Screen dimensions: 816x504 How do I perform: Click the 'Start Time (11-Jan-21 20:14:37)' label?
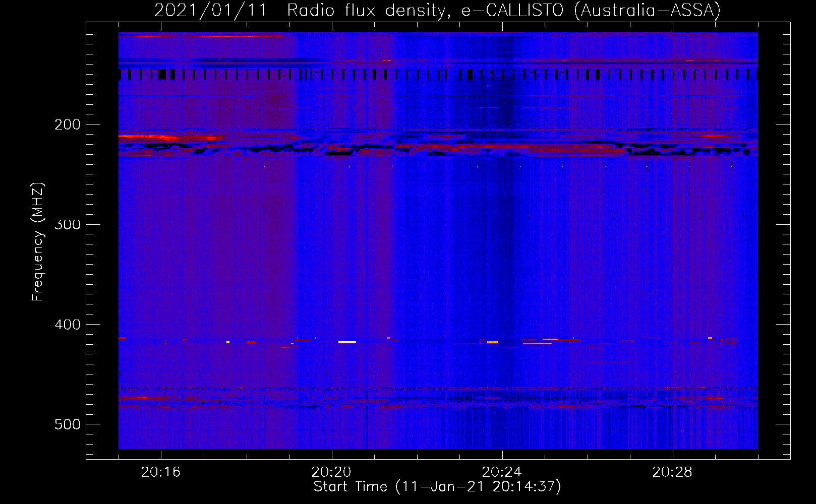437,487
